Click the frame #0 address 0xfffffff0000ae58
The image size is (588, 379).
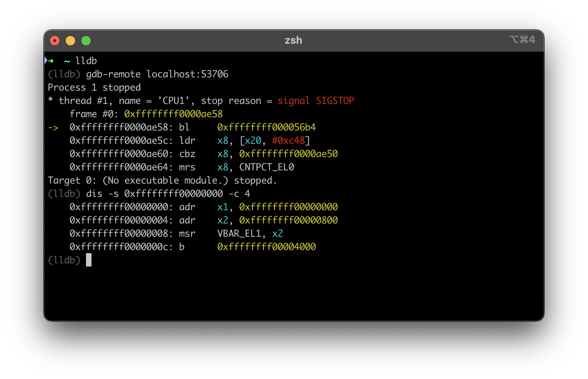174,114
